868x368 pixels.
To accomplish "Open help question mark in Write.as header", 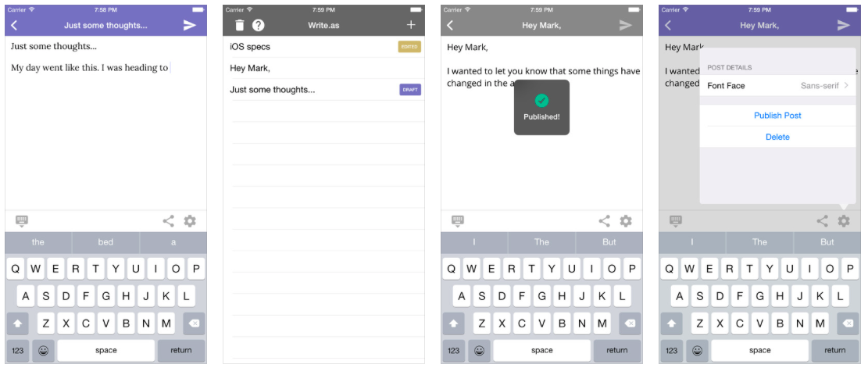I will click(258, 25).
